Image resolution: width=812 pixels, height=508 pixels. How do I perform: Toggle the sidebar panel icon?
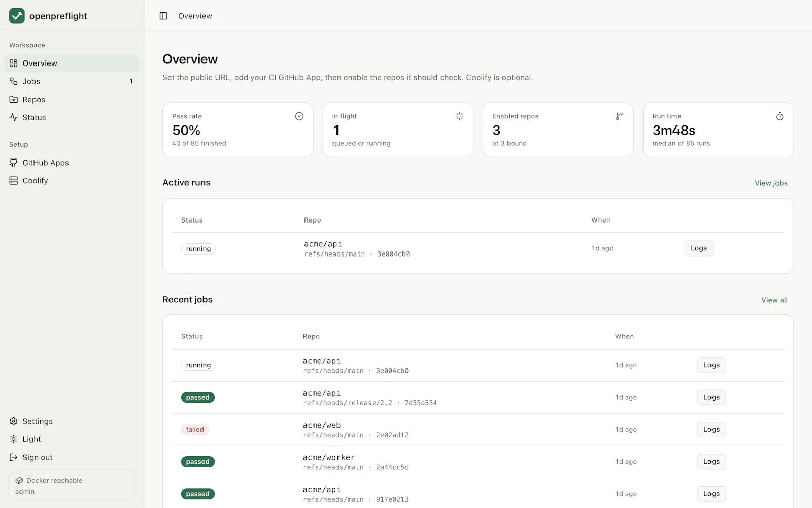163,16
